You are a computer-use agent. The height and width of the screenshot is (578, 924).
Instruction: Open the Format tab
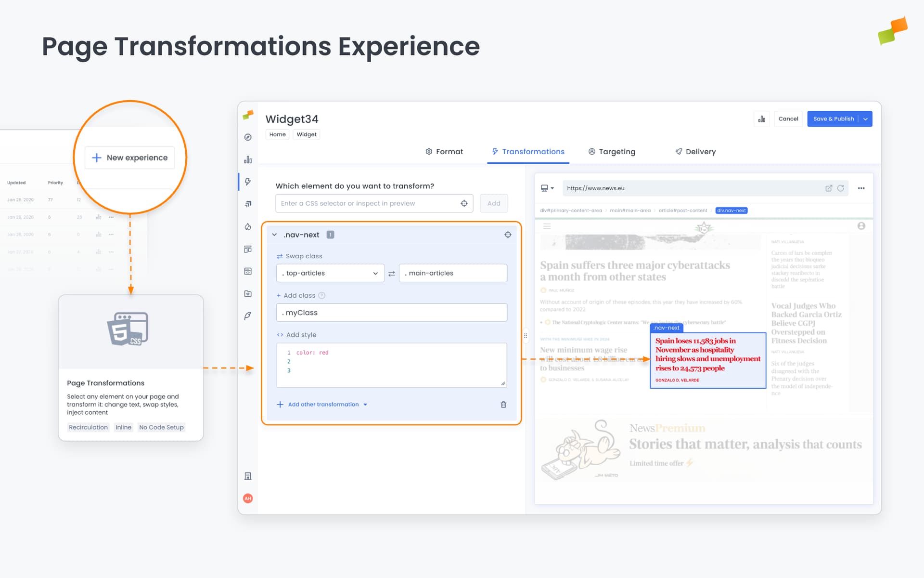pyautogui.click(x=444, y=151)
